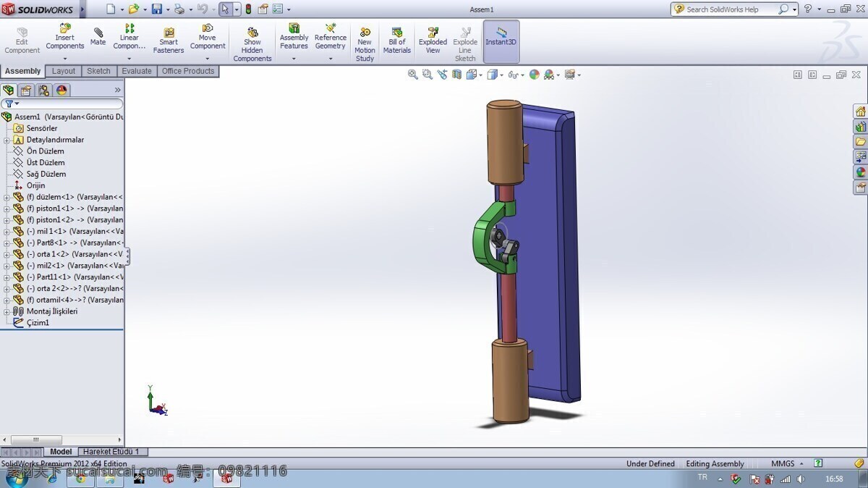This screenshot has height=488, width=868.
Task: Click Zoom to Fit icon
Action: coord(413,75)
